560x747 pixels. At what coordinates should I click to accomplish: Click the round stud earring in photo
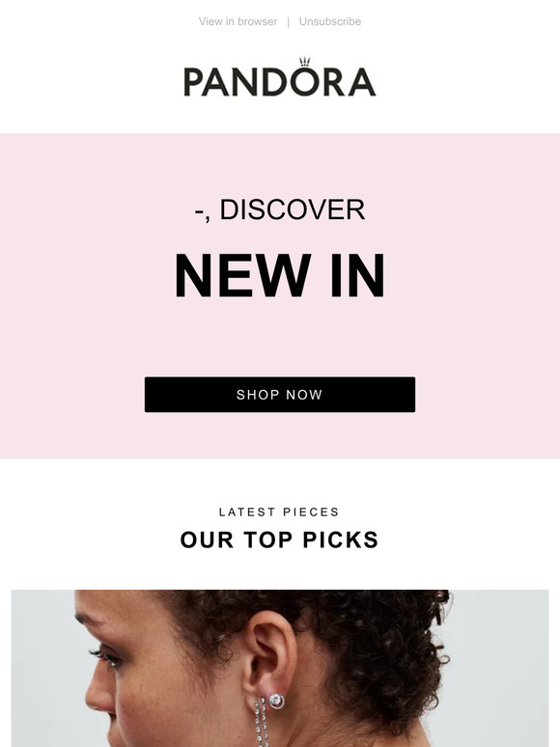[x=276, y=701]
